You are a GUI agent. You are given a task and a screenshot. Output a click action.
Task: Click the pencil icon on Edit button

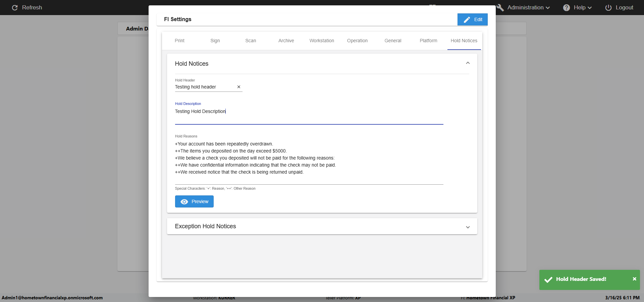click(x=467, y=20)
